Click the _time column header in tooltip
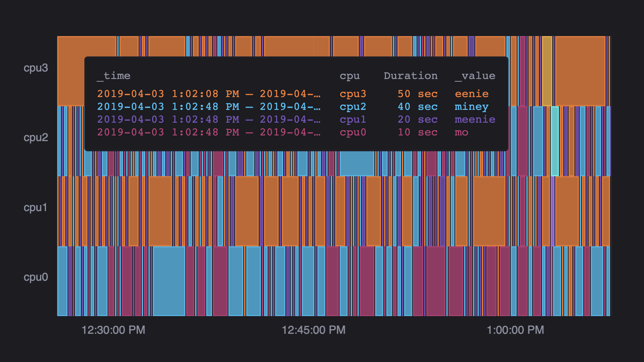 [114, 76]
